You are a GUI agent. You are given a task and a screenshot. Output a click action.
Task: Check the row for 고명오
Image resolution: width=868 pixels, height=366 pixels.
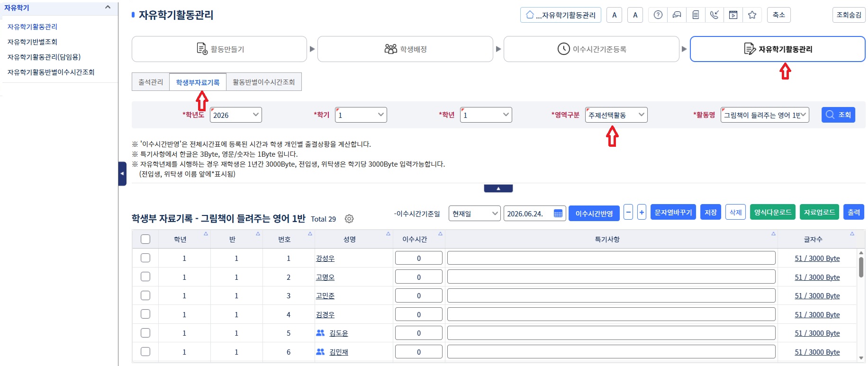[145, 277]
